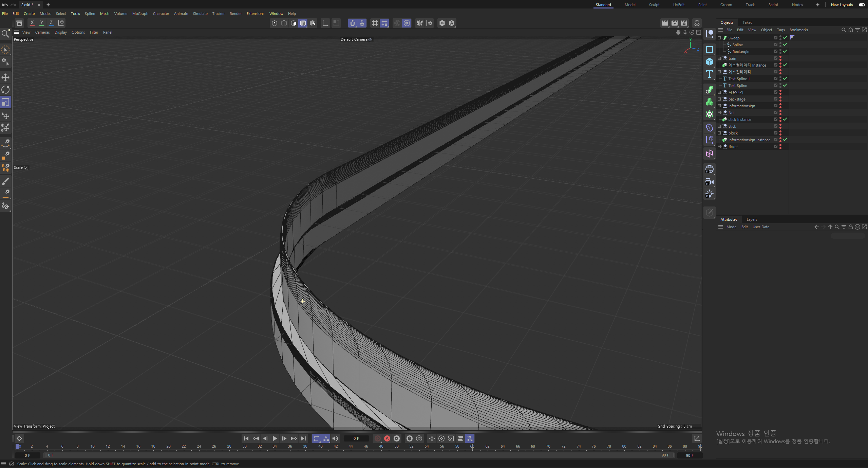The height and width of the screenshot is (468, 868).
Task: Click the Attributes back arrow icon
Action: tap(816, 227)
